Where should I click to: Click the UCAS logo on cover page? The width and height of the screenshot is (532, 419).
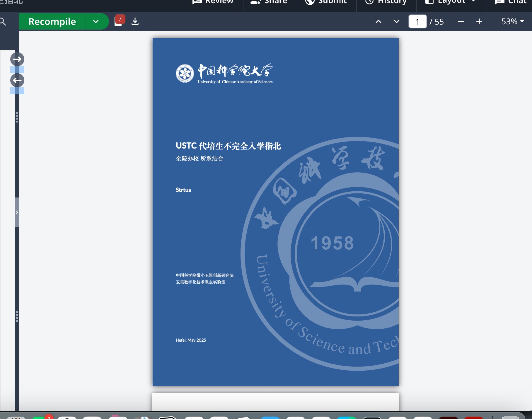click(224, 74)
